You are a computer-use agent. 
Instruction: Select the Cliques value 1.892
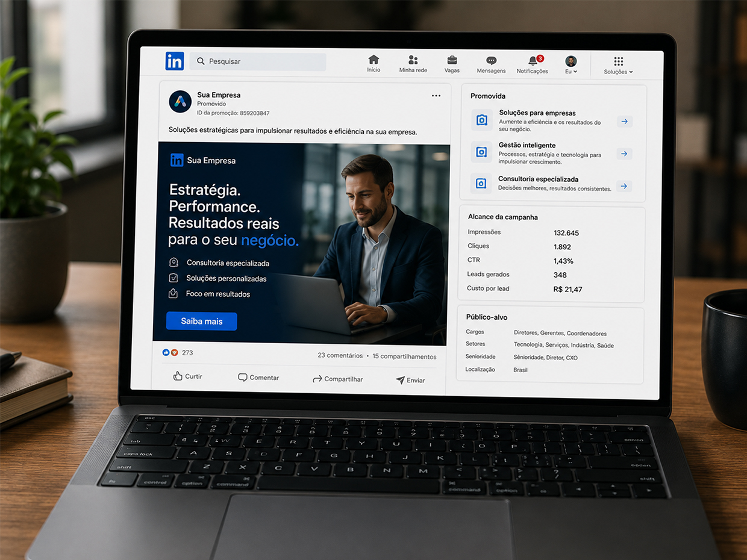coord(562,247)
